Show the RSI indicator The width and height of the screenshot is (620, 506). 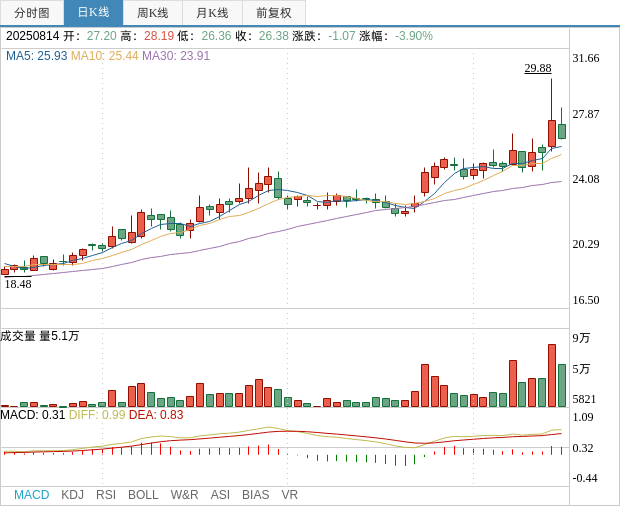tap(106, 495)
